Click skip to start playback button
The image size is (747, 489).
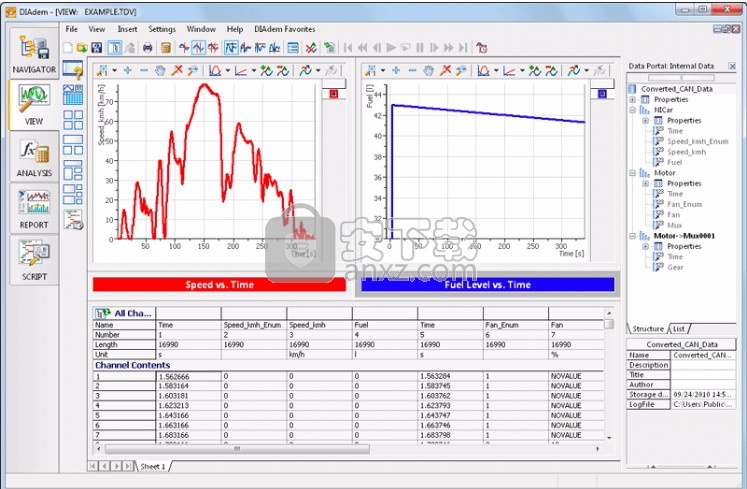coord(348,48)
